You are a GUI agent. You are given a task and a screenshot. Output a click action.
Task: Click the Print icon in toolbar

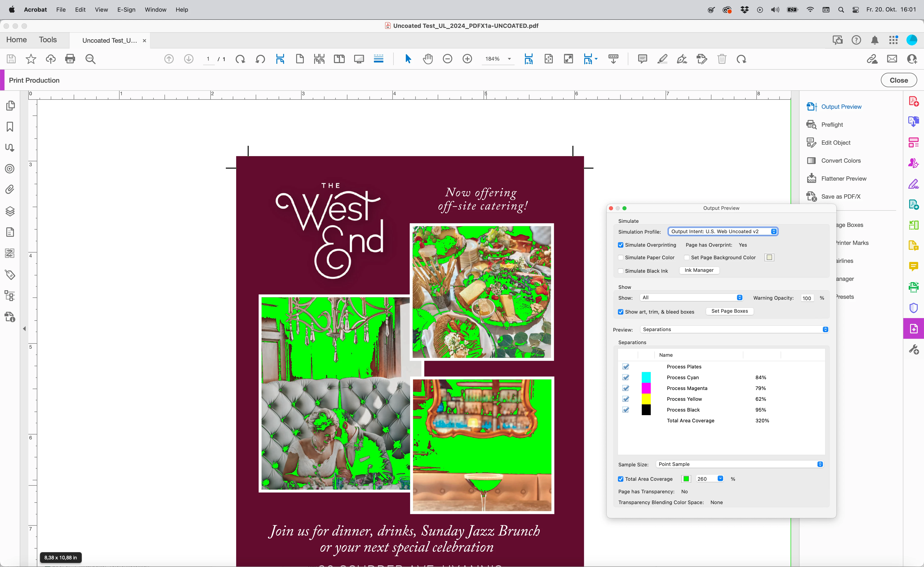(70, 59)
